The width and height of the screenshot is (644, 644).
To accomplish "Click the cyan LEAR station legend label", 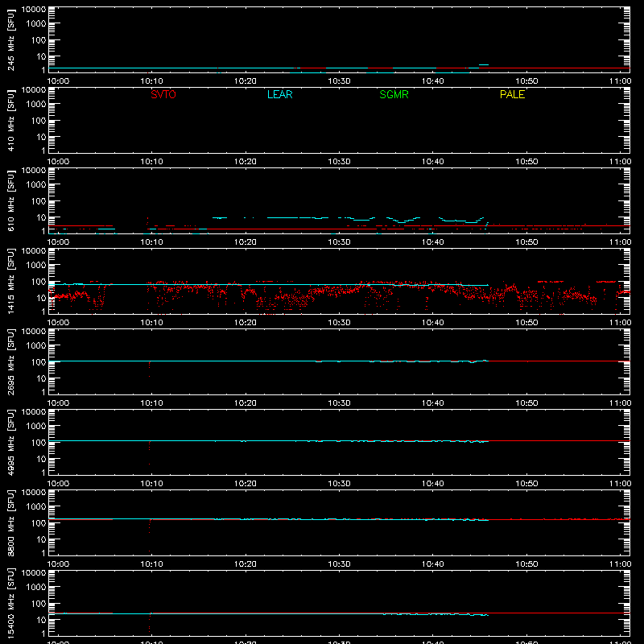I will [279, 94].
